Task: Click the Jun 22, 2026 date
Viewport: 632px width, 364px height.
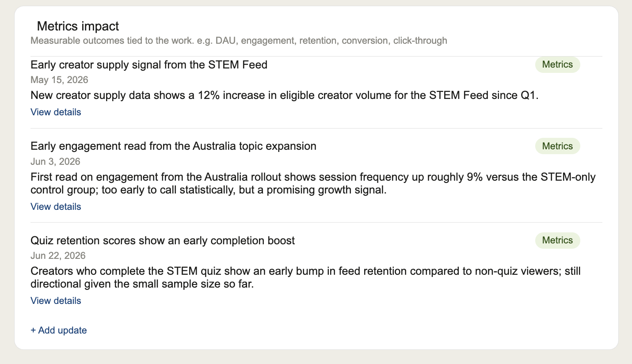Action: pos(58,256)
